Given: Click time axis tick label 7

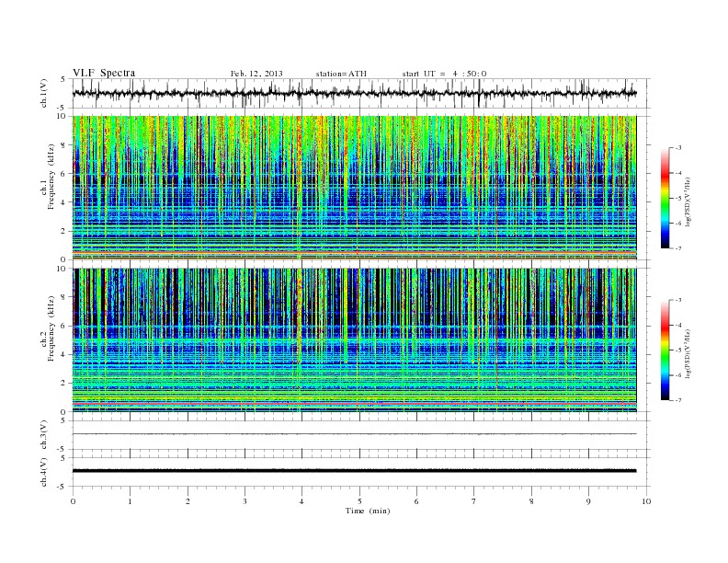Looking at the screenshot, I should [x=474, y=501].
